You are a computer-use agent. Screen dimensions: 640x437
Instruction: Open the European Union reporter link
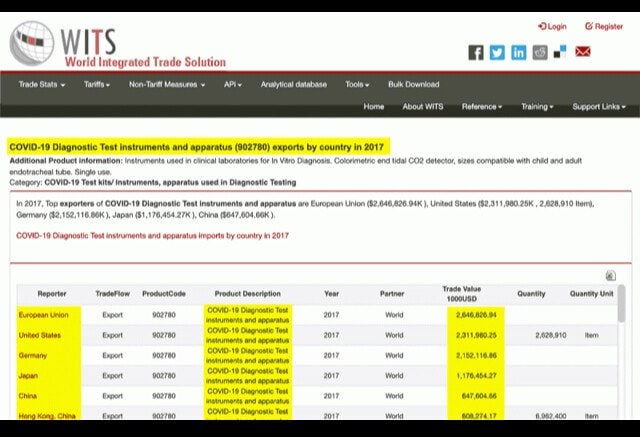[x=44, y=315]
